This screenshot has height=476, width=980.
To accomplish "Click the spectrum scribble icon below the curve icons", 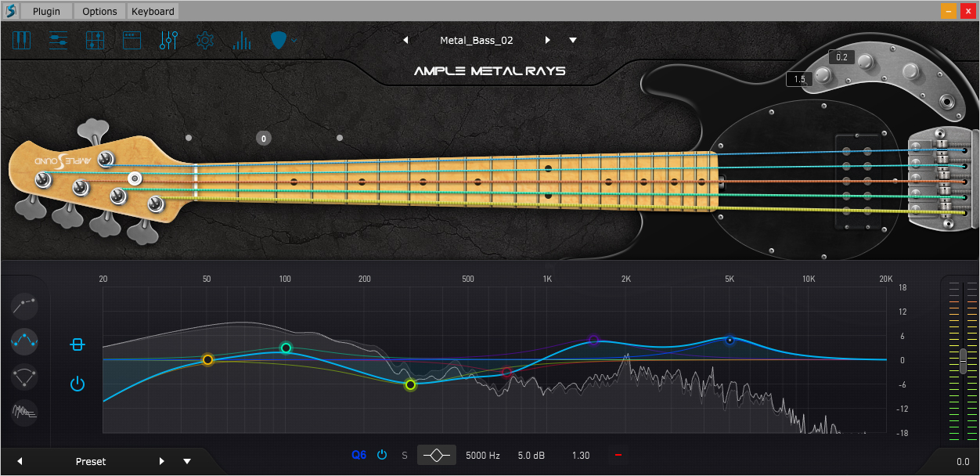I will coord(24,413).
